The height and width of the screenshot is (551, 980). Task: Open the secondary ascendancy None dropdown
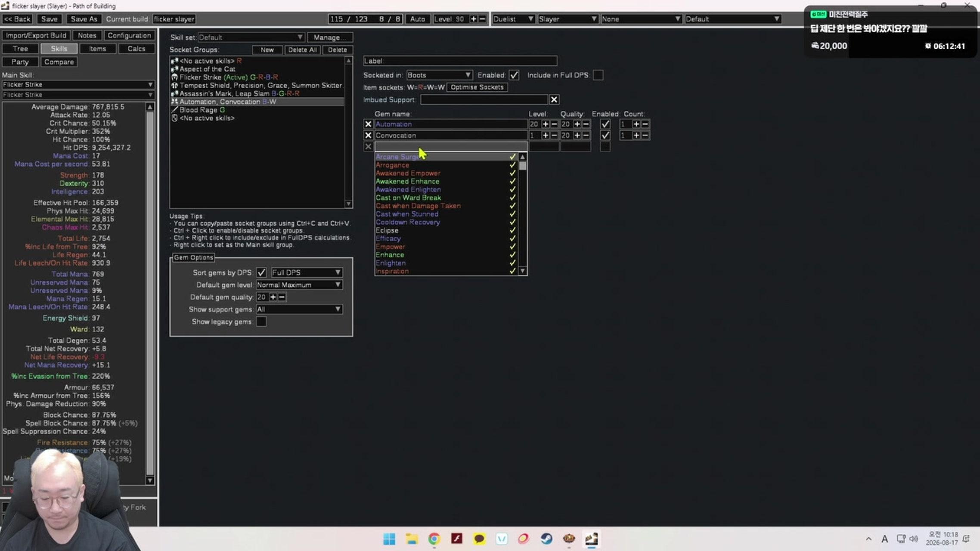click(641, 19)
